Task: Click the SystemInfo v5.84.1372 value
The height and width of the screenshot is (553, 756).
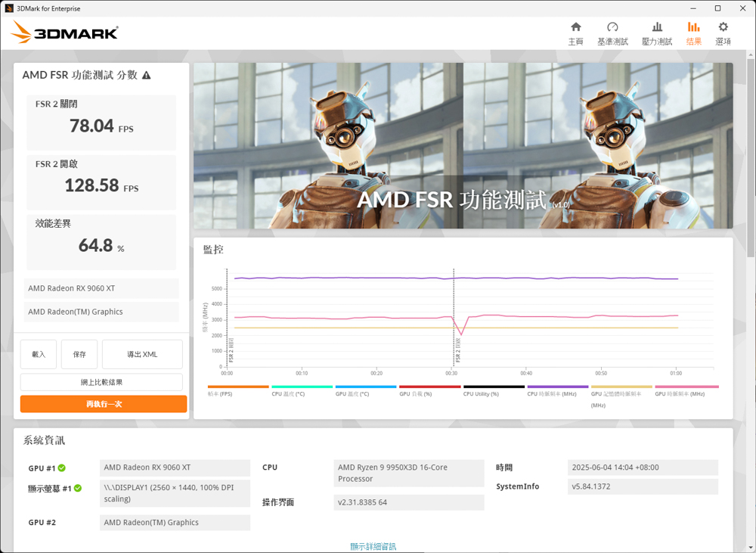Action: click(643, 486)
